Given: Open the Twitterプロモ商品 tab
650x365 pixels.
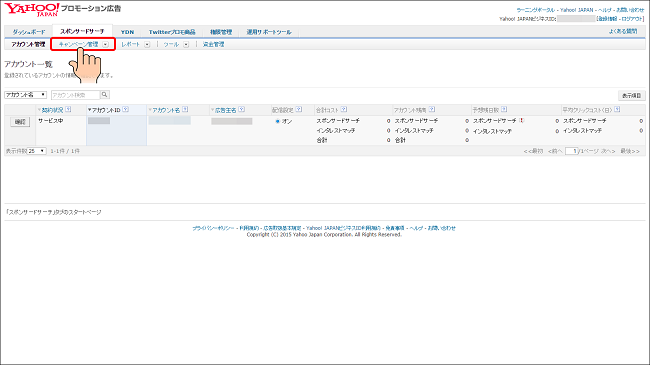Looking at the screenshot, I should coord(172,32).
